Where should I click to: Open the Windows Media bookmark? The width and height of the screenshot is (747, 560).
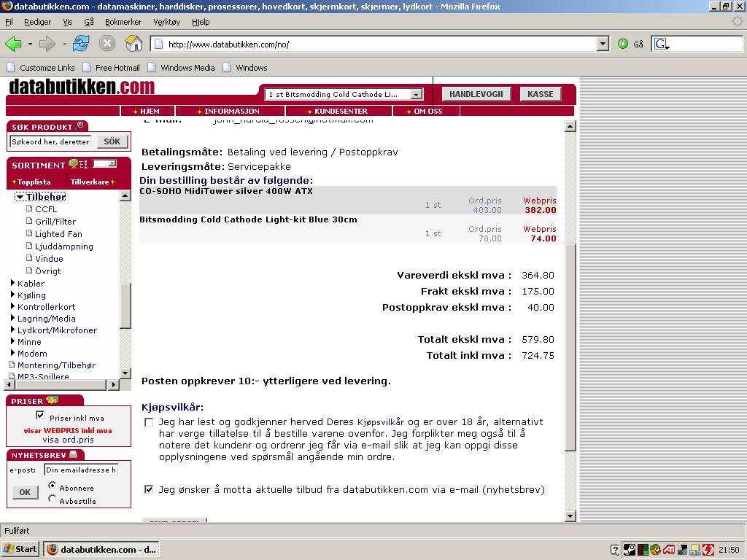(x=181, y=68)
